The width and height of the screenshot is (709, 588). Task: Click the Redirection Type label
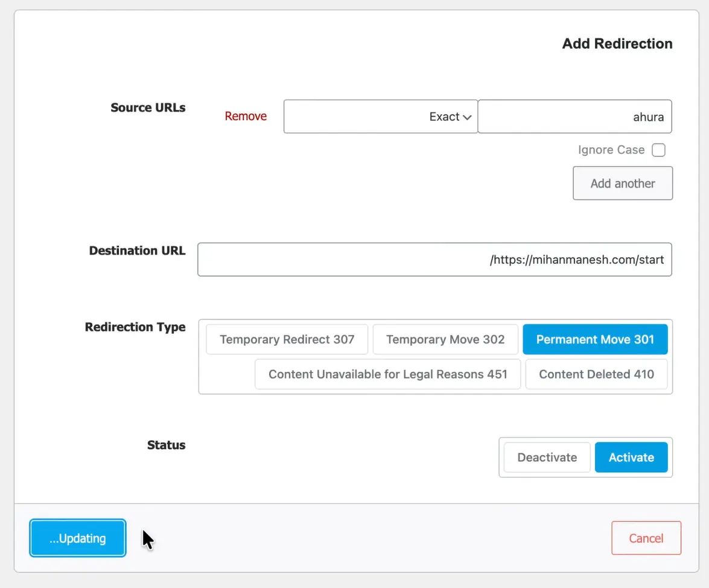point(135,327)
